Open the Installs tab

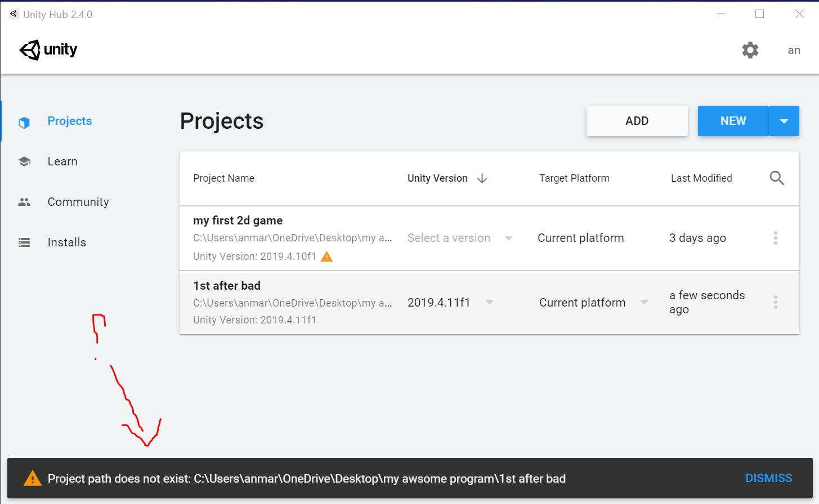click(67, 242)
